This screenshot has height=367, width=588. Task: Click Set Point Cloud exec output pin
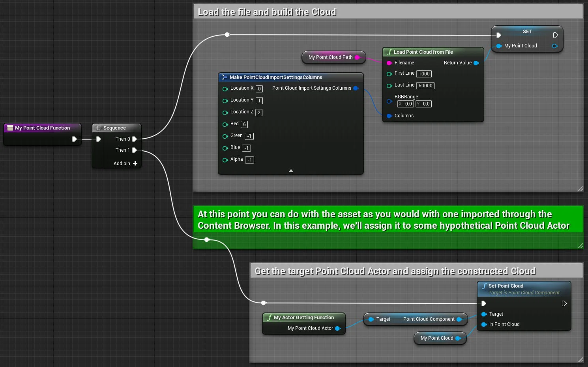click(564, 303)
